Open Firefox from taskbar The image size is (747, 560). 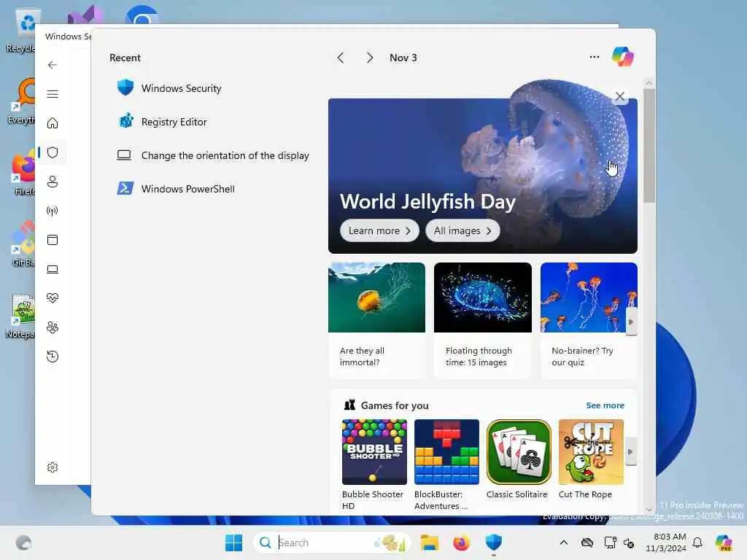[461, 542]
